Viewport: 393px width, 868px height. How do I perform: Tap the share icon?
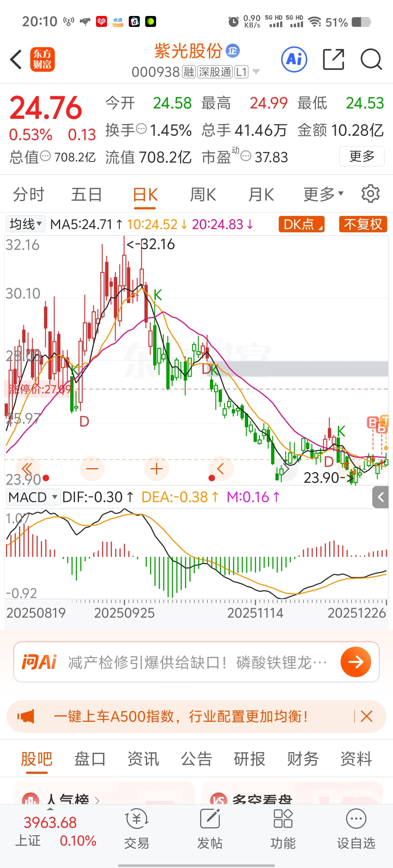pyautogui.click(x=333, y=59)
